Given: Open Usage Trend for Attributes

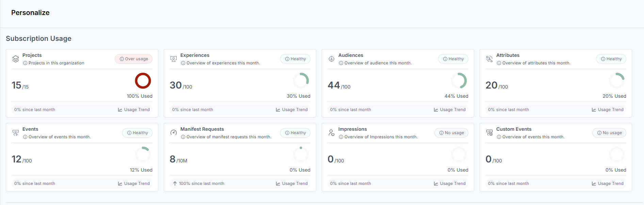Looking at the screenshot, I should coord(608,110).
